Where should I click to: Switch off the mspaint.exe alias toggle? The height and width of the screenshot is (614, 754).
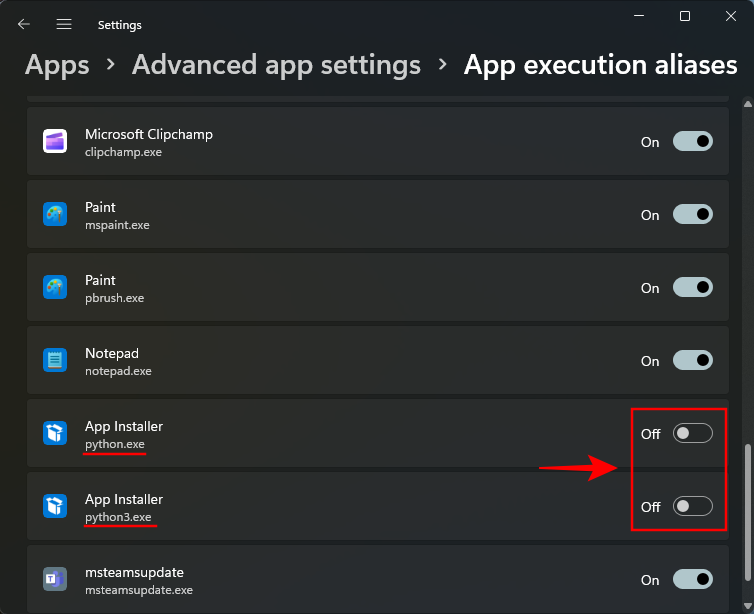tap(692, 215)
